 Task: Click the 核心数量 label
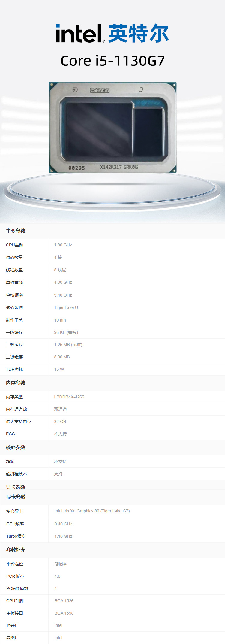point(14,258)
